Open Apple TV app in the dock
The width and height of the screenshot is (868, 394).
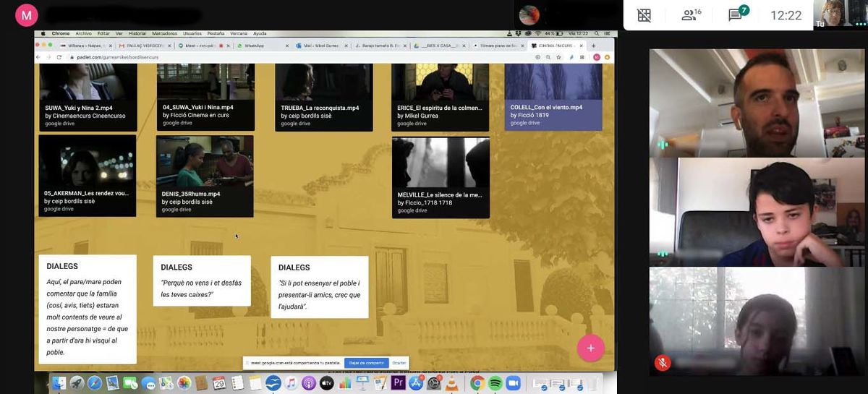tap(327, 382)
